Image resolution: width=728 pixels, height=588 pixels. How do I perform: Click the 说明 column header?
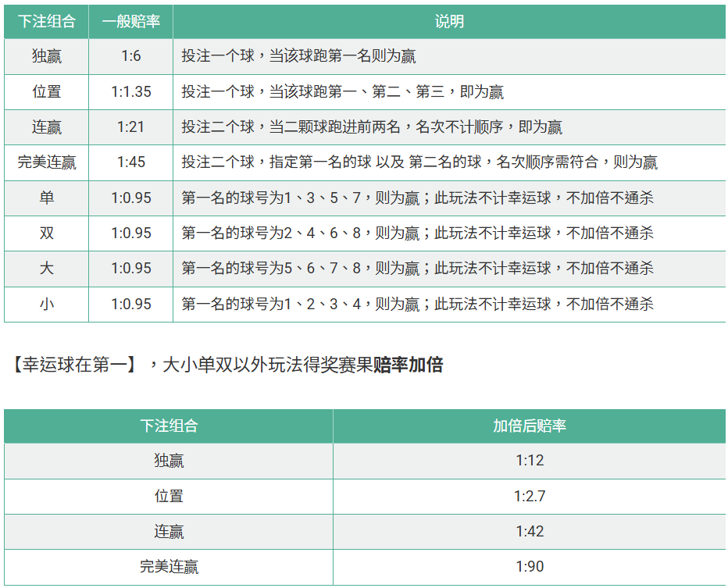[x=449, y=21]
